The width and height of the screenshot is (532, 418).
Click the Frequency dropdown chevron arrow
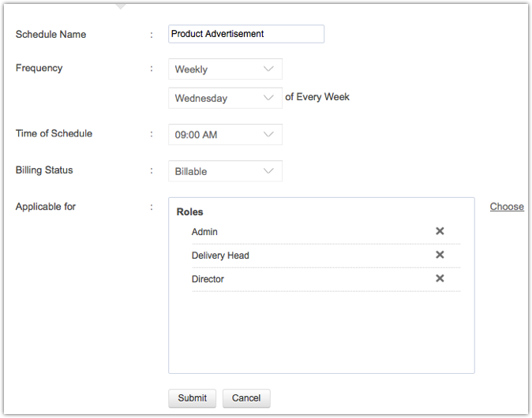click(268, 69)
